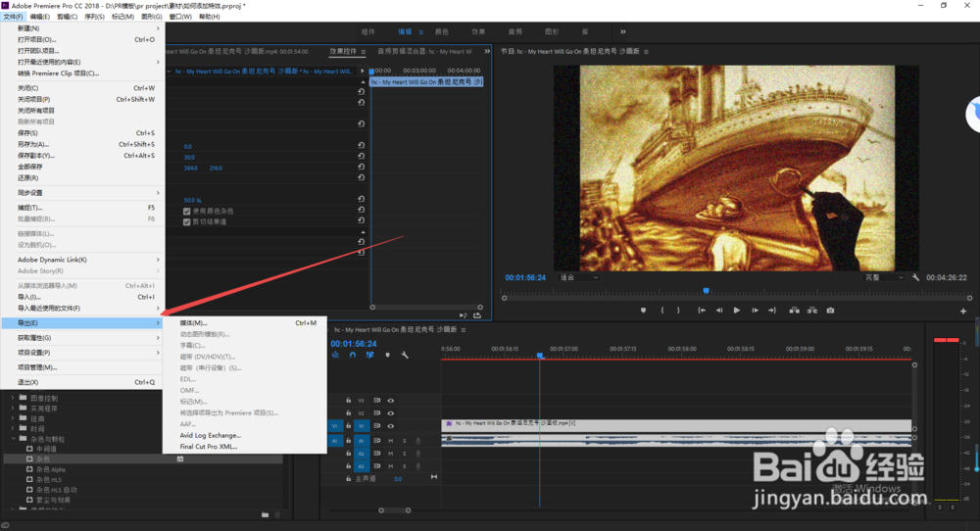
Task: Toggle Snap magnet icon in timeline
Action: pyautogui.click(x=353, y=355)
